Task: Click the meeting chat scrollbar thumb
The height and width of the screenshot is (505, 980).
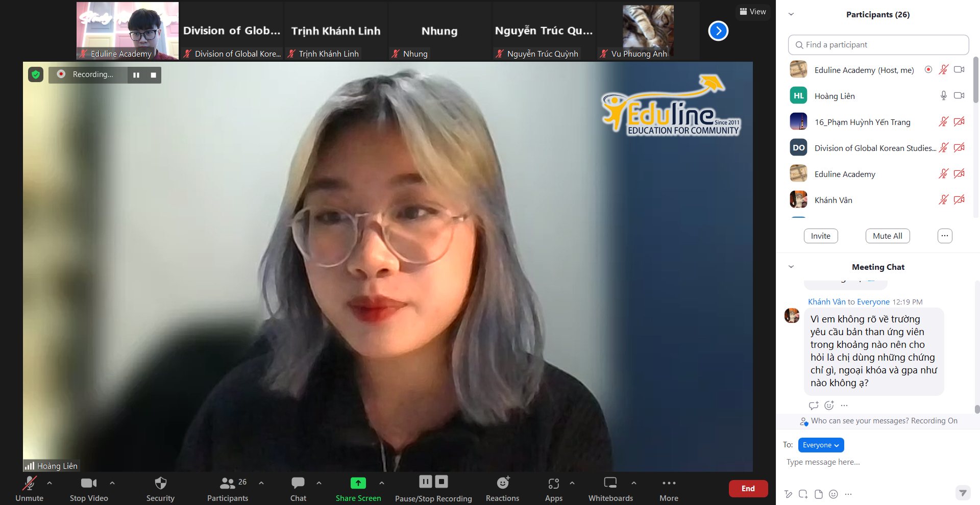Action: point(977,409)
